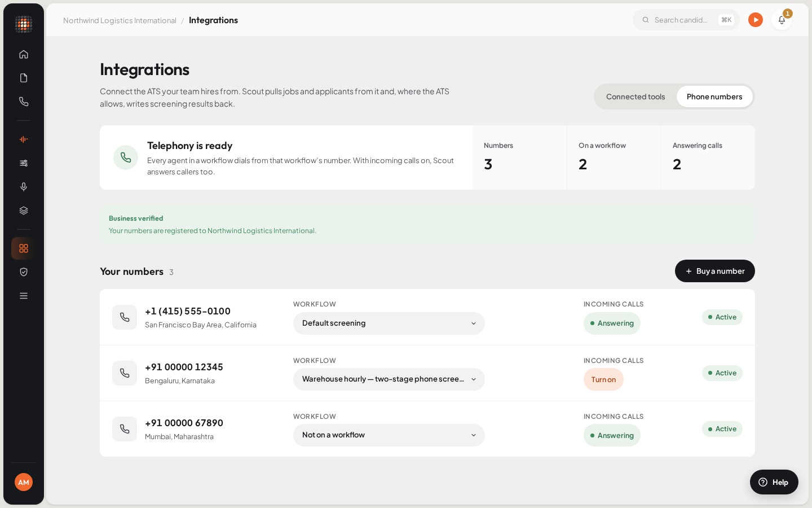Switch to the Phone numbers tab
812x508 pixels.
(714, 97)
